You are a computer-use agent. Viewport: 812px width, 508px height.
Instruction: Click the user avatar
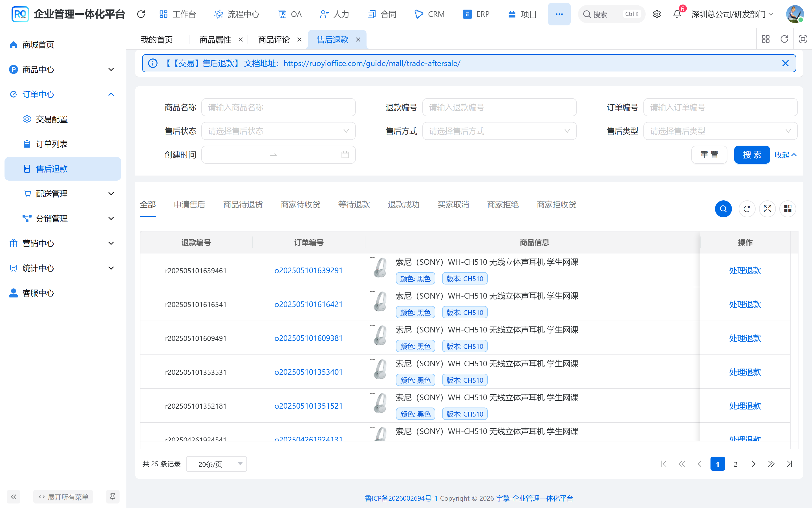tap(795, 14)
